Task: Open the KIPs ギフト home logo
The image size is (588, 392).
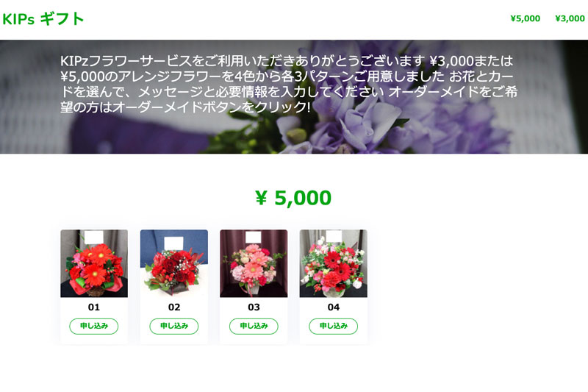Action: point(43,19)
